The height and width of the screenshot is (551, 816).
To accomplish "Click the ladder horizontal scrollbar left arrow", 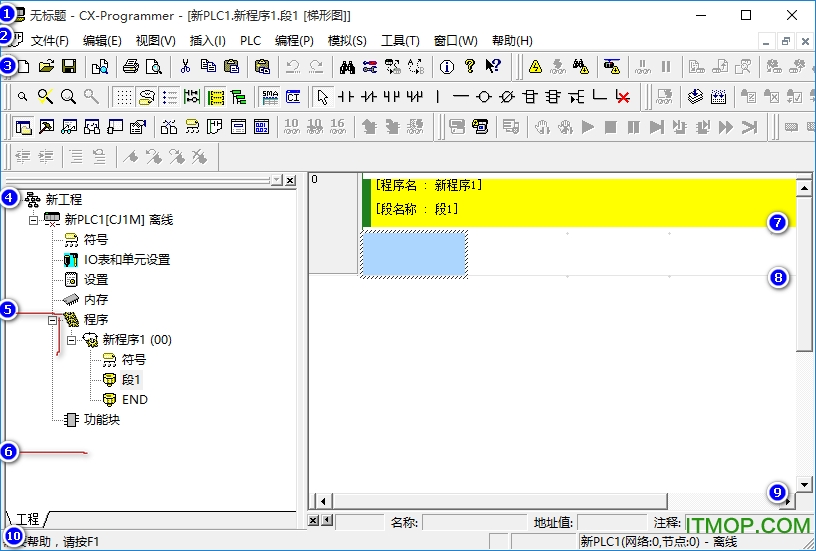I will click(x=323, y=502).
